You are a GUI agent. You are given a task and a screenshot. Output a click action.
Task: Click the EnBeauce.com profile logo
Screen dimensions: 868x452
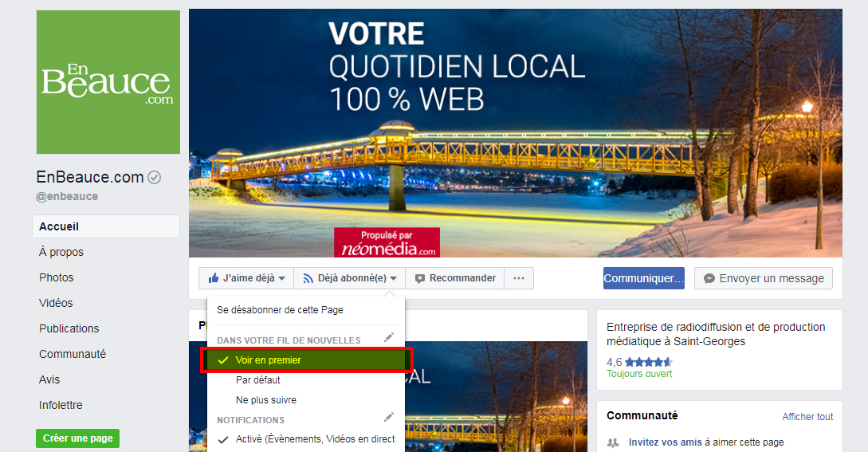coord(108,82)
